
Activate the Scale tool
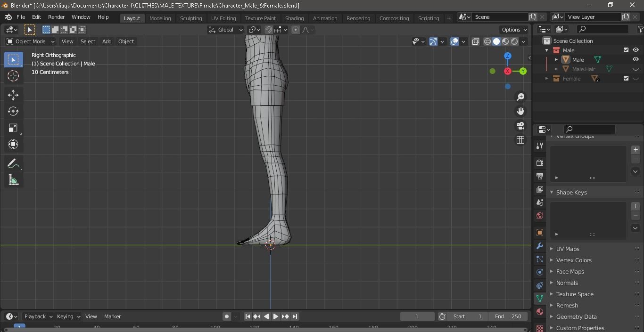[13, 128]
